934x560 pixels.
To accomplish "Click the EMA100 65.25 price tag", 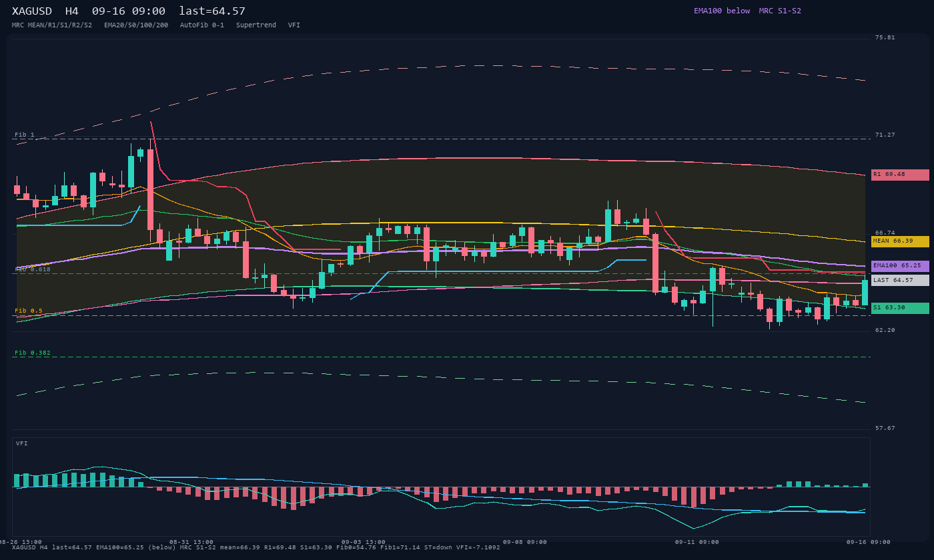I will pos(900,266).
